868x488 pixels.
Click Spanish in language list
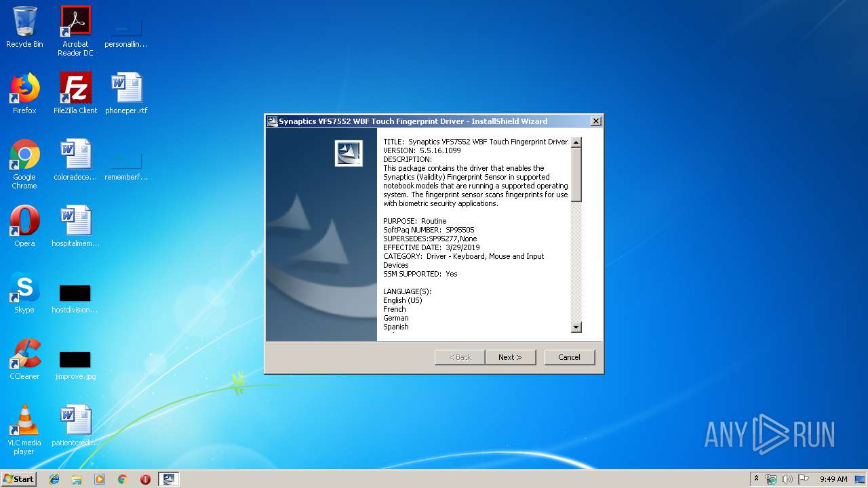pos(396,327)
